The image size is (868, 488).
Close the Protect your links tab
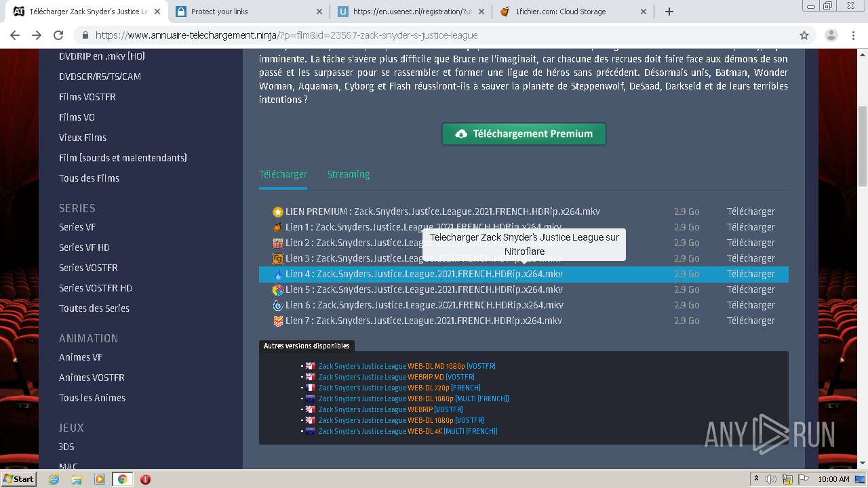319,12
